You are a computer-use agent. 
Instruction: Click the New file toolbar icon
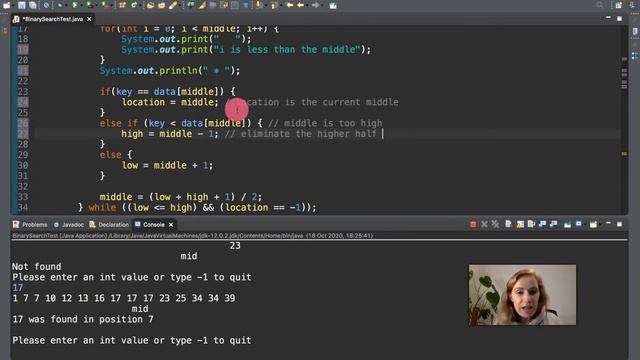(6, 5)
